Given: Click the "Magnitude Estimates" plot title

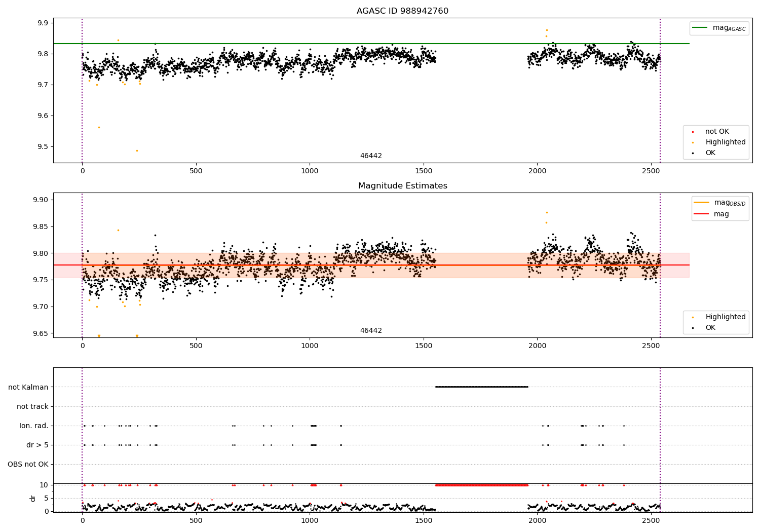Looking at the screenshot, I should [402, 186].
